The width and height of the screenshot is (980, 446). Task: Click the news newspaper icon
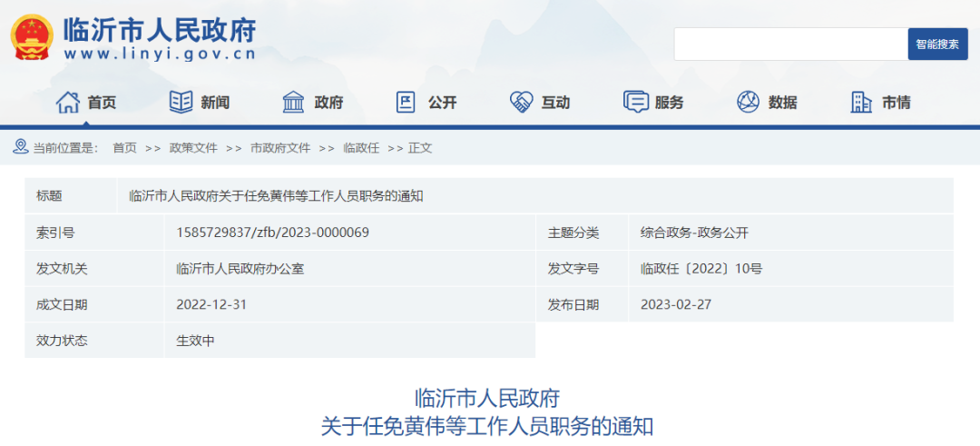click(x=181, y=102)
